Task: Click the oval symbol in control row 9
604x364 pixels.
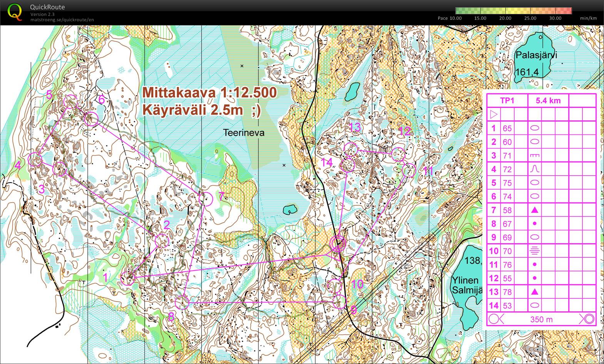Action: [534, 237]
